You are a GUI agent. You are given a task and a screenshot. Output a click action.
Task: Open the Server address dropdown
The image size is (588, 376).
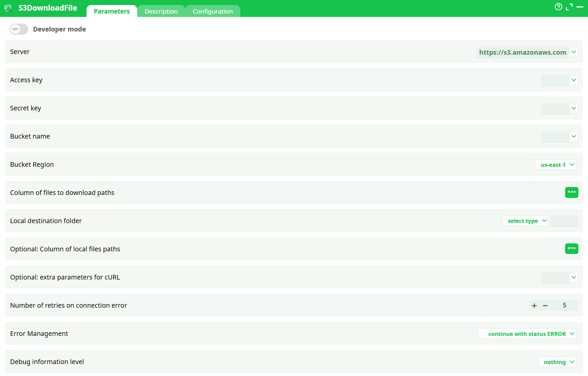[574, 52]
